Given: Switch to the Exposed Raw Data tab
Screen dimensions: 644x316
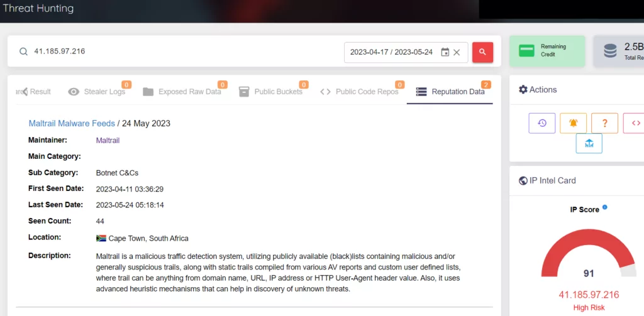Looking at the screenshot, I should (x=182, y=92).
